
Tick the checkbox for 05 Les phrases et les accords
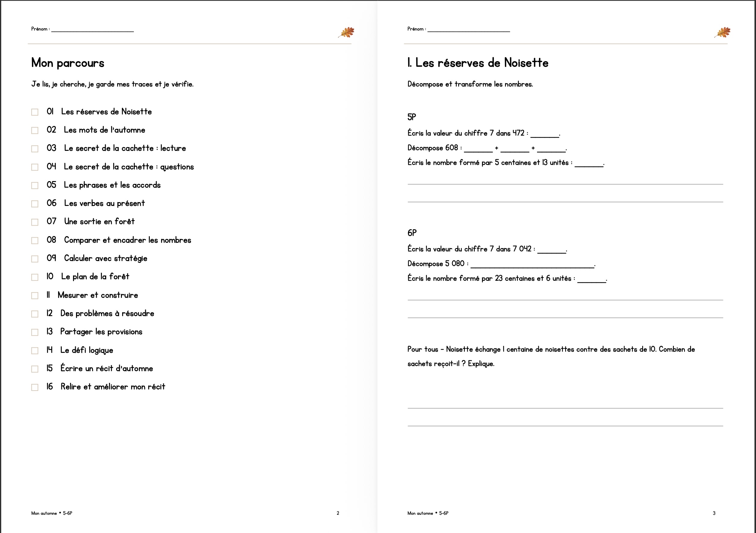coord(34,186)
